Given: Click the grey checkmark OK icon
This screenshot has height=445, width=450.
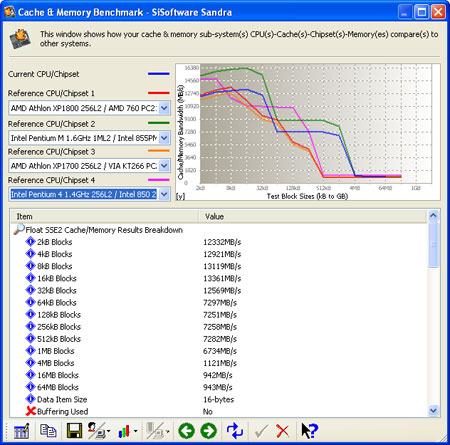Looking at the screenshot, I should click(261, 431).
